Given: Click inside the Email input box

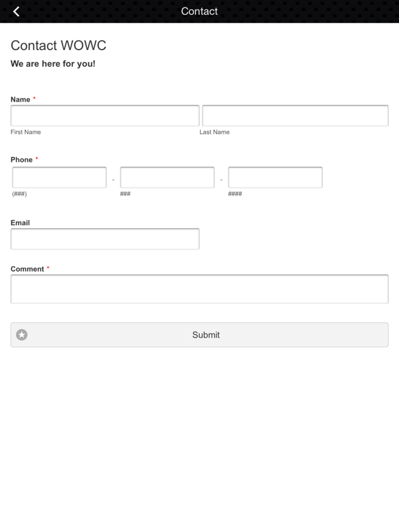Looking at the screenshot, I should 105,239.
